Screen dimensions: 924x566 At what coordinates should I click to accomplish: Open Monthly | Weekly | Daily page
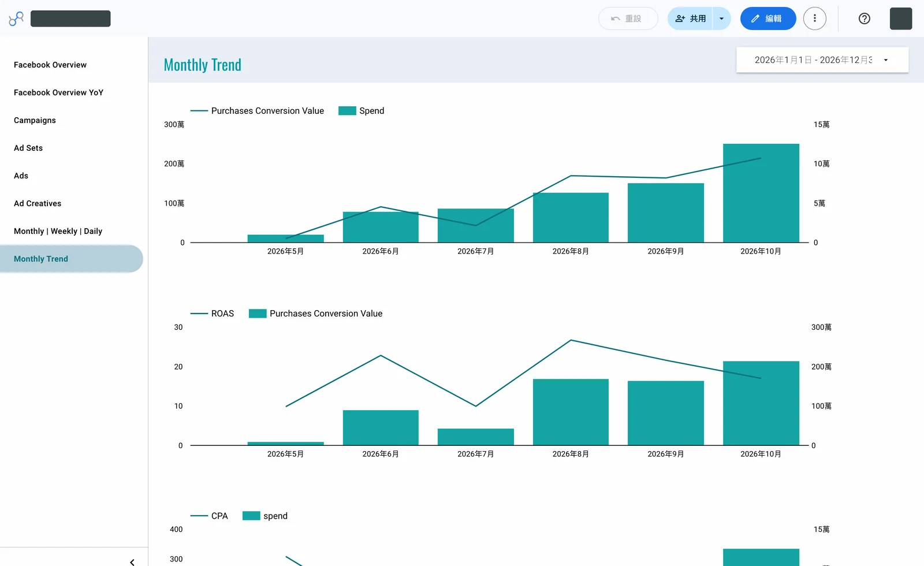click(x=58, y=231)
